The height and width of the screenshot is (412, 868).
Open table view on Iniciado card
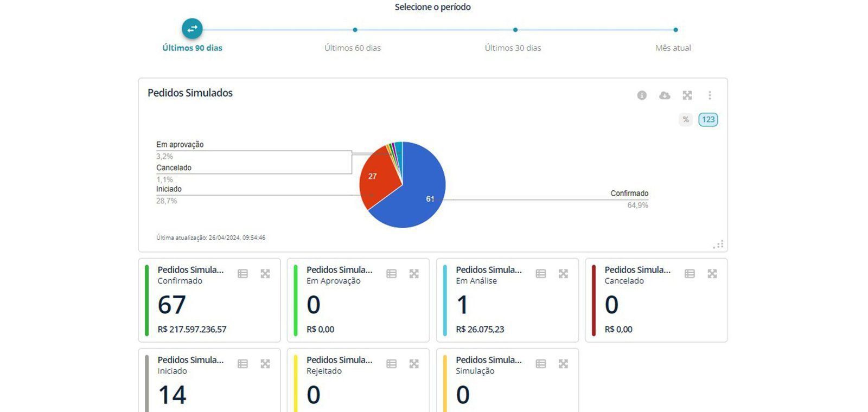[242, 364]
